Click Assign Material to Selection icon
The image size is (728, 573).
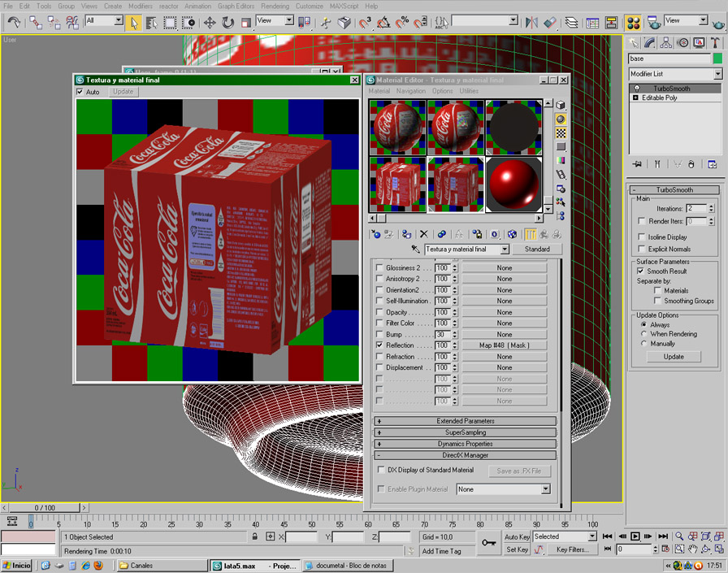click(x=407, y=235)
